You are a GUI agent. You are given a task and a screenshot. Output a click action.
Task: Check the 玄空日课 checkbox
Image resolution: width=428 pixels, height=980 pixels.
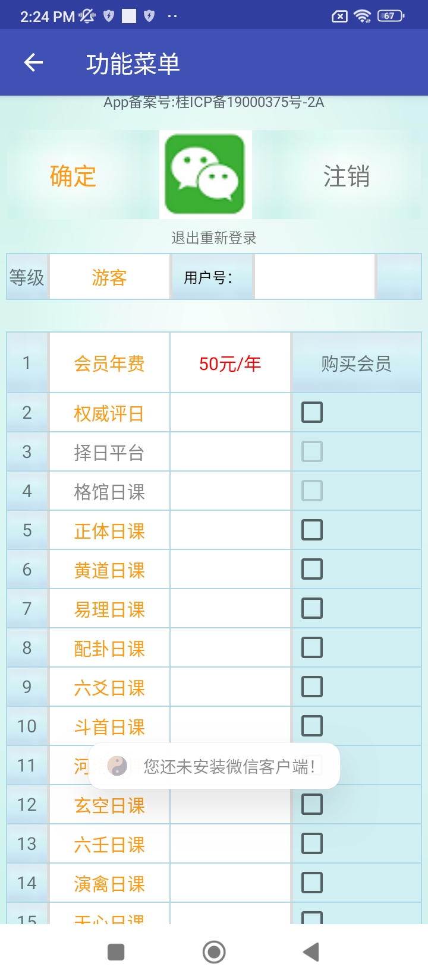(x=312, y=804)
